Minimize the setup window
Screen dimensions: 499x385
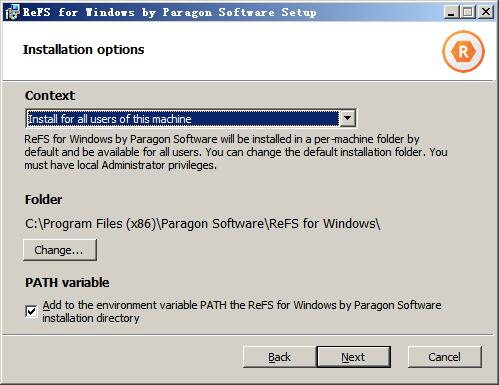pyautogui.click(x=451, y=12)
